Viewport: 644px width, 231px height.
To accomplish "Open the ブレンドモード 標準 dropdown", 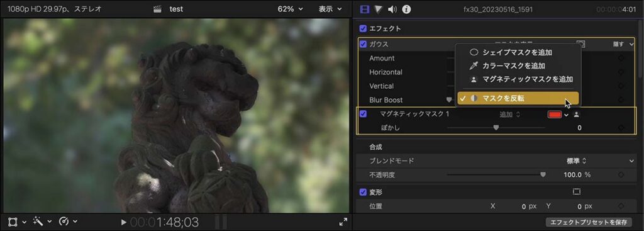I will [577, 161].
